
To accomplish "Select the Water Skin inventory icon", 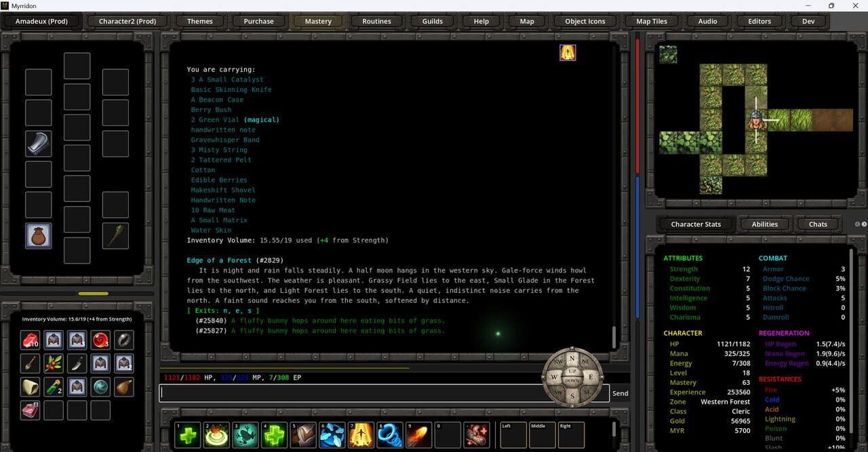I will point(123,387).
